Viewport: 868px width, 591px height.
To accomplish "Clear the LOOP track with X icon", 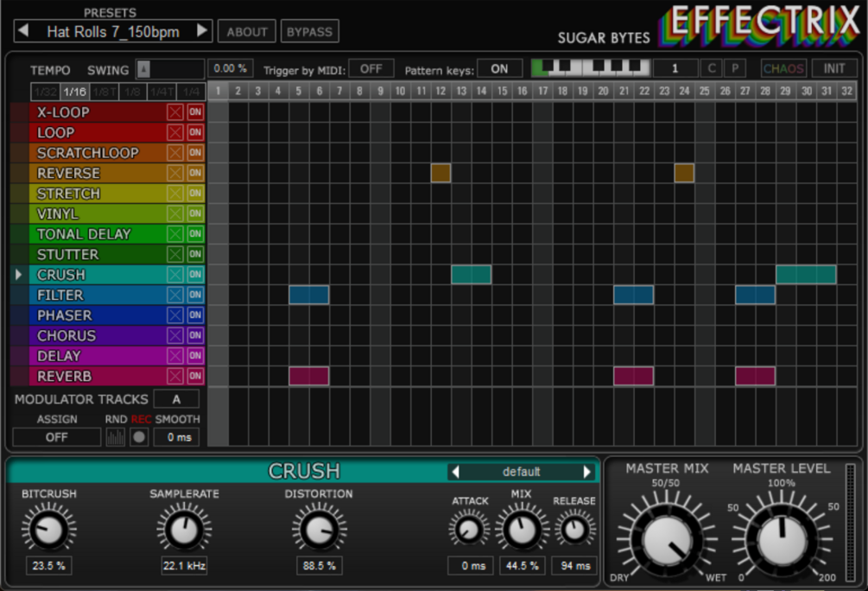I will click(x=175, y=132).
